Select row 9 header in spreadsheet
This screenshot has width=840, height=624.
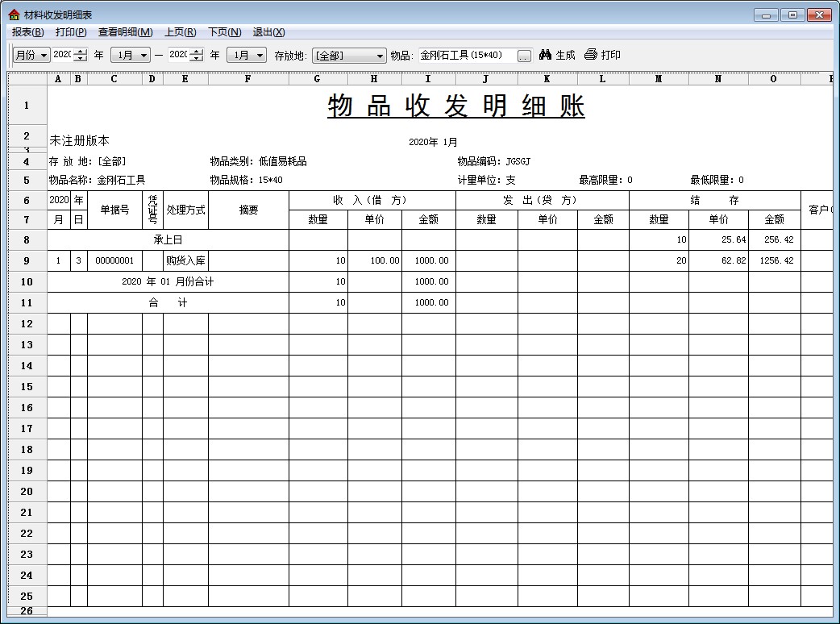27,260
